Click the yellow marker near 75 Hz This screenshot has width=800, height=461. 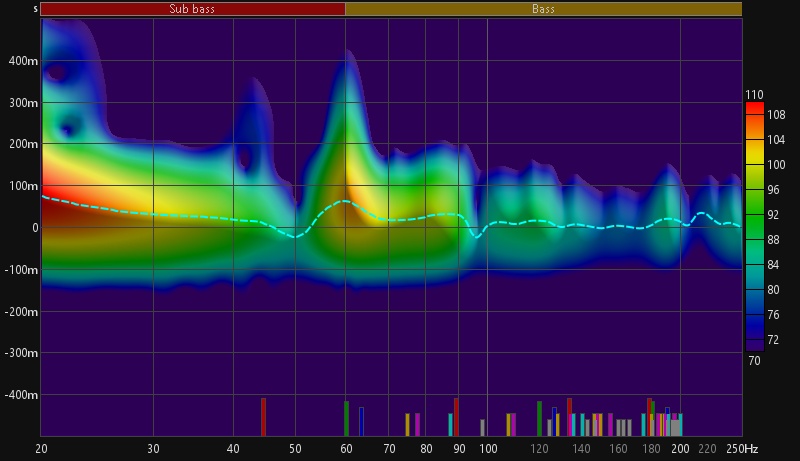pyautogui.click(x=407, y=424)
